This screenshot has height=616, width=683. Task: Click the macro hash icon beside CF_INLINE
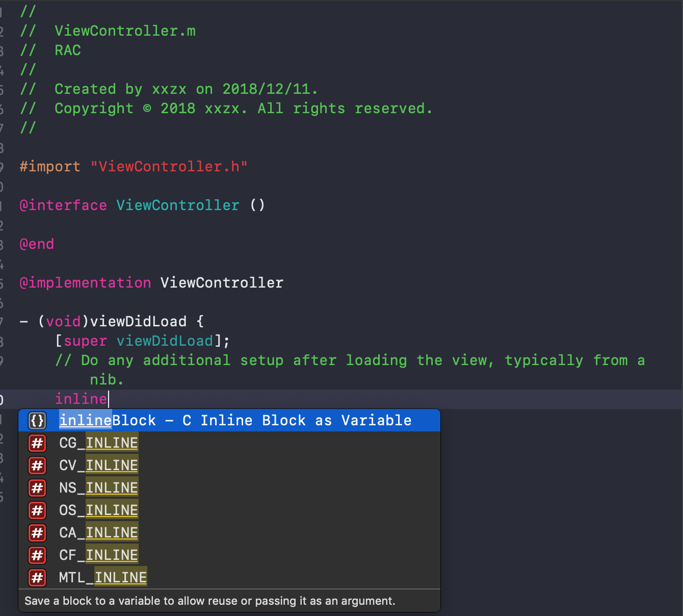pyautogui.click(x=37, y=555)
